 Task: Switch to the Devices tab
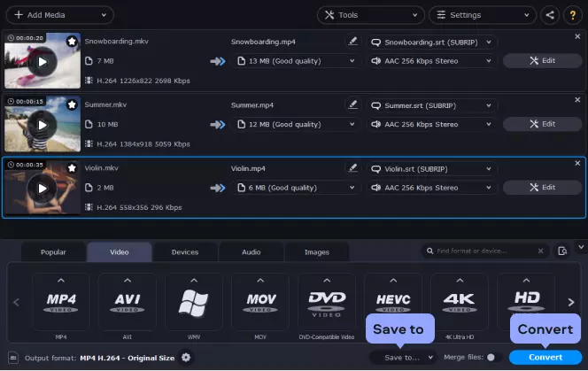click(x=185, y=252)
